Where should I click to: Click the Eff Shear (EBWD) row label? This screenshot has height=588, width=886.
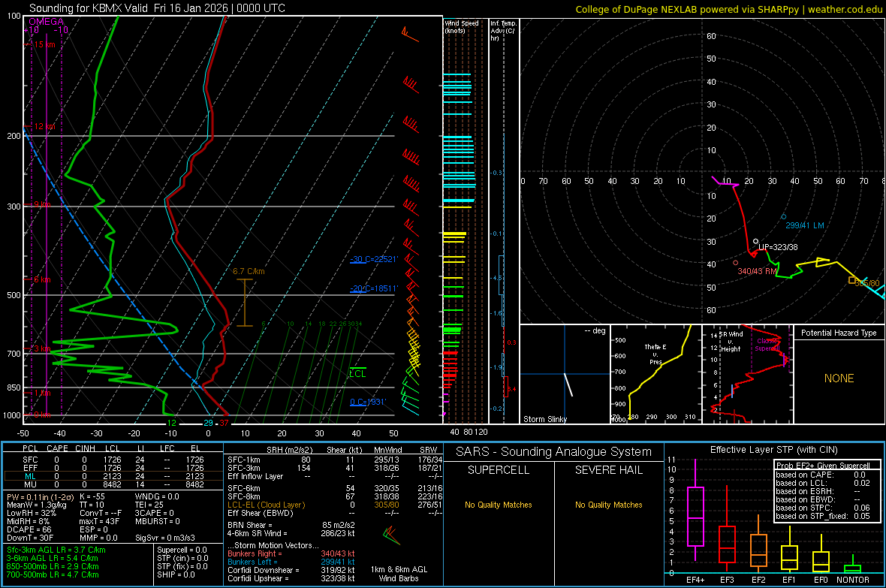(x=261, y=513)
